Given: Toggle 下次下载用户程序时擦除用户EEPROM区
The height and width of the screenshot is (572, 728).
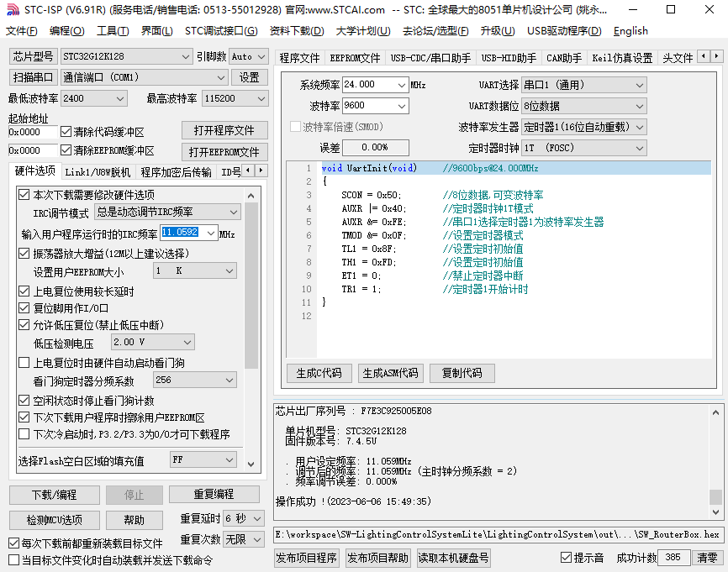Looking at the screenshot, I should pyautogui.click(x=24, y=417).
